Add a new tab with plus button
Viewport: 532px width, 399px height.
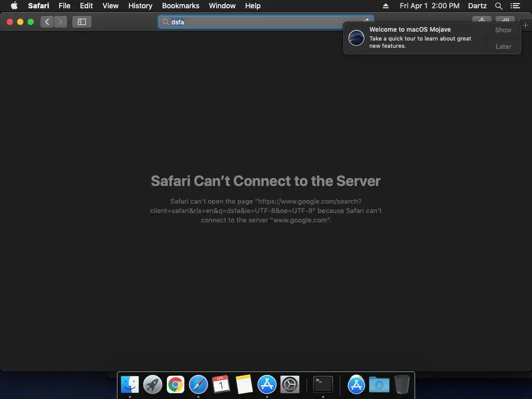click(x=526, y=25)
